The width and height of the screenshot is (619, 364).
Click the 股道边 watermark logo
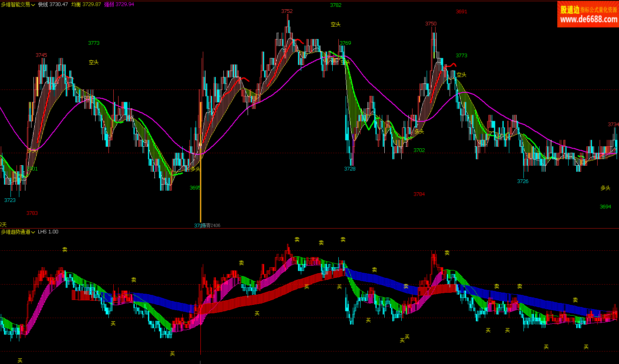pos(569,10)
